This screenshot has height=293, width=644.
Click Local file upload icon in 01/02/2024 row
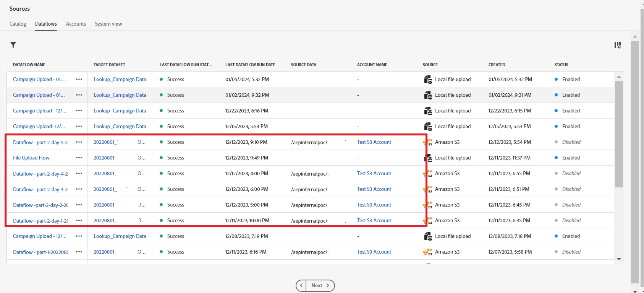click(x=428, y=95)
